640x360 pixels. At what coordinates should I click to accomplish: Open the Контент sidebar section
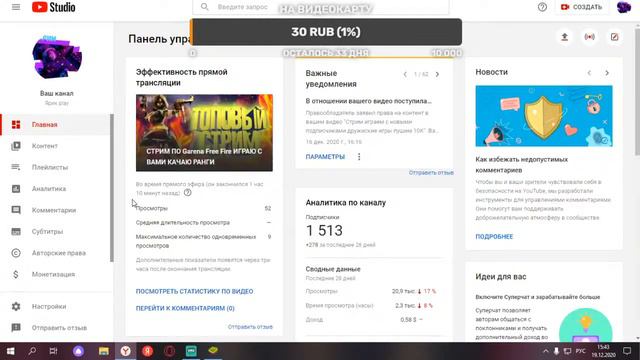[x=55, y=146]
